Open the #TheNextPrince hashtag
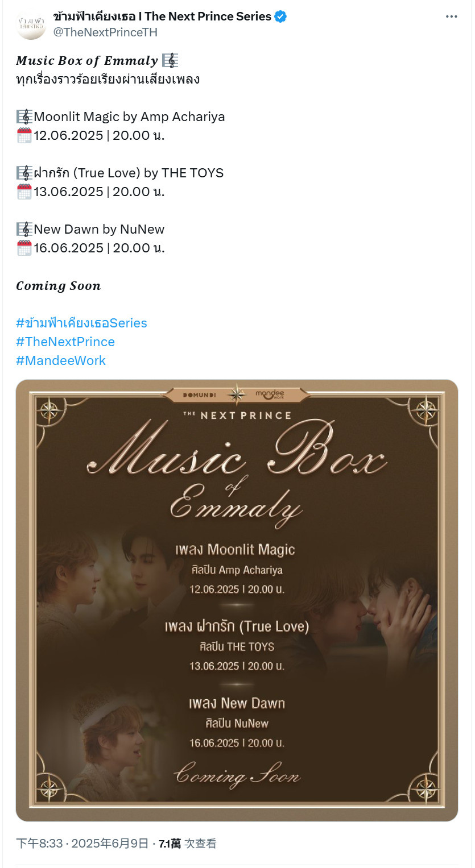This screenshot has width=475, height=868. click(65, 342)
